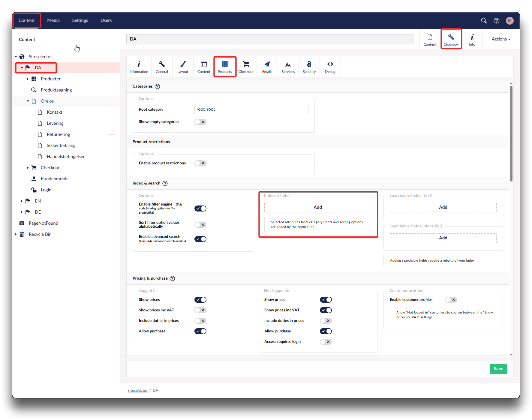The height and width of the screenshot is (420, 532).
Task: Open the search magnifier in top bar
Action: click(x=484, y=20)
